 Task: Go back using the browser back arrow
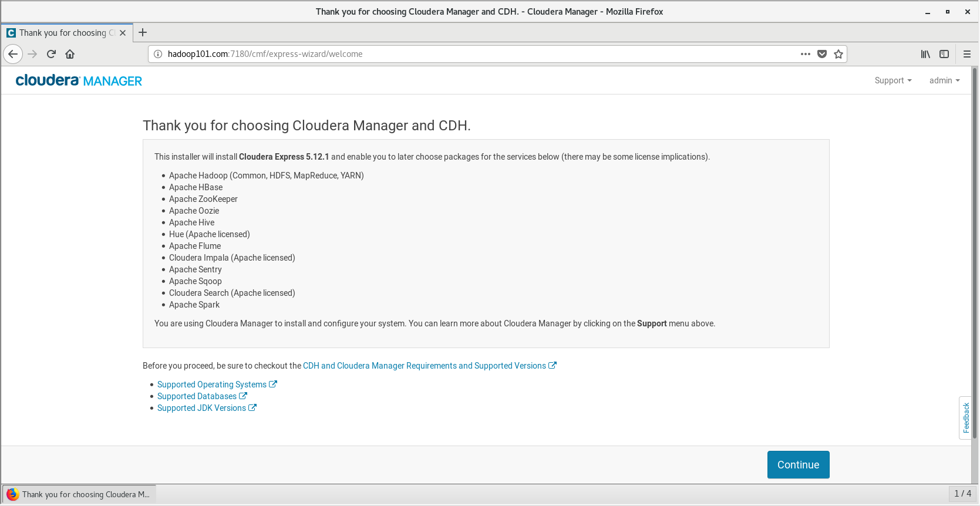(13, 54)
